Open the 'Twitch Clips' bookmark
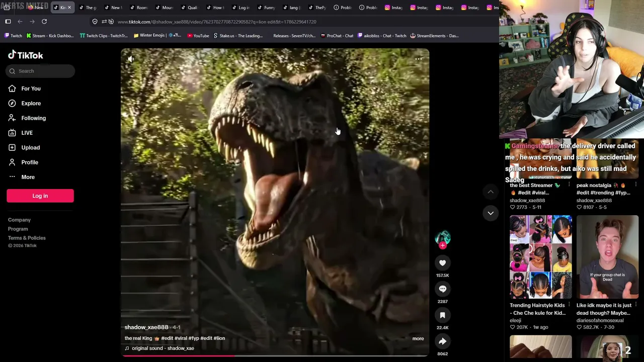644x362 pixels. pyautogui.click(x=104, y=36)
